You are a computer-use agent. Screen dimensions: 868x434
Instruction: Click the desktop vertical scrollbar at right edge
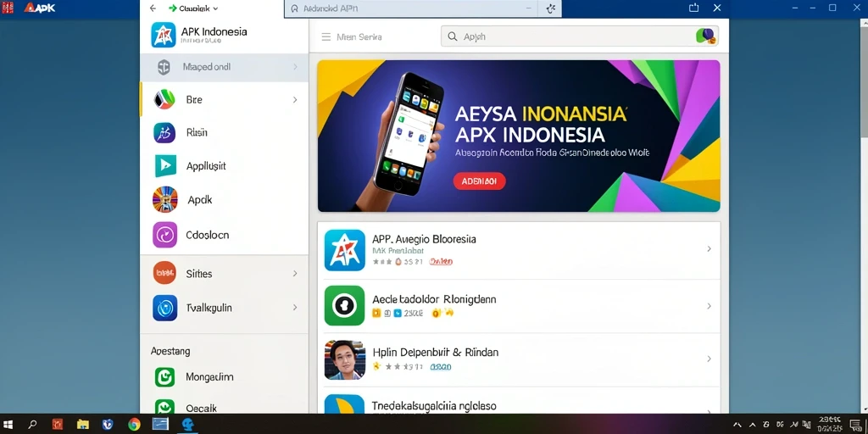tap(864, 216)
